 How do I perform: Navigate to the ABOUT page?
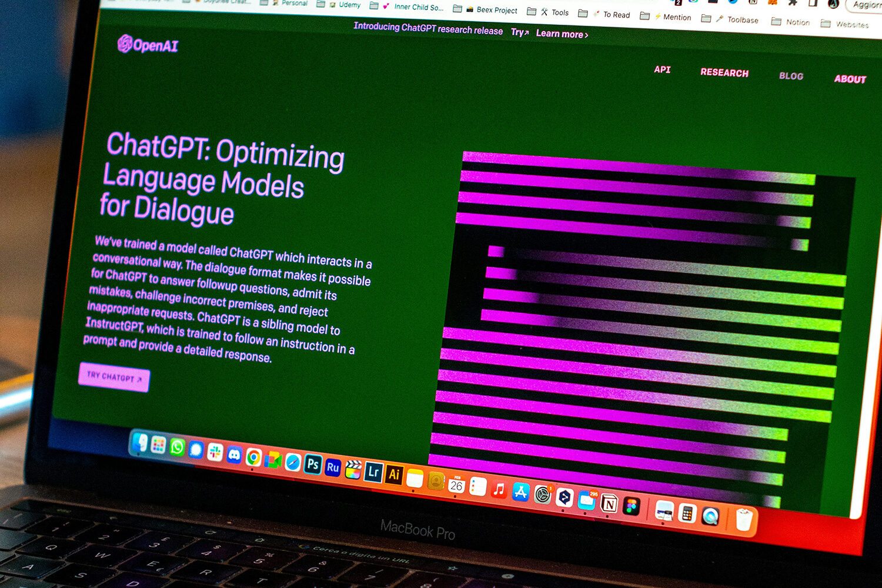click(x=850, y=79)
